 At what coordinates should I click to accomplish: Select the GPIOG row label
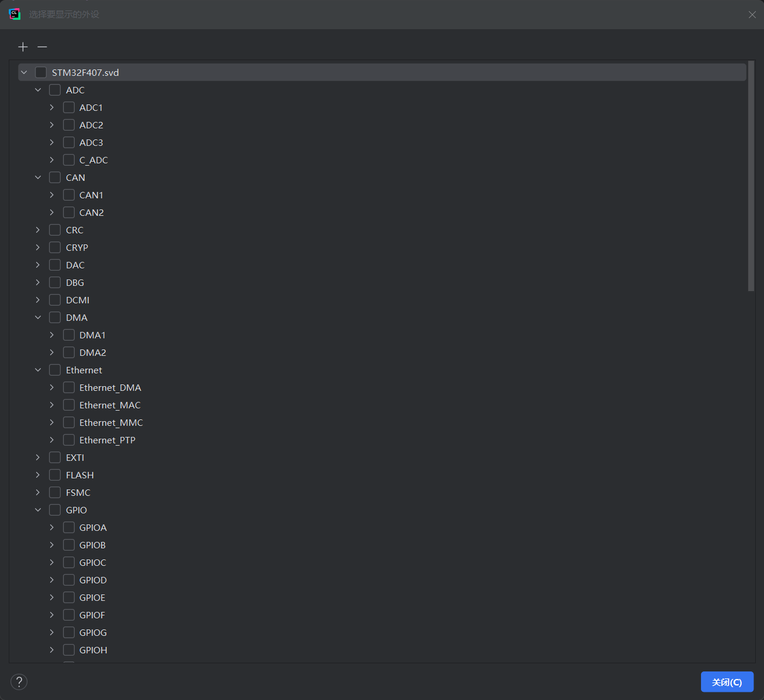click(x=93, y=632)
